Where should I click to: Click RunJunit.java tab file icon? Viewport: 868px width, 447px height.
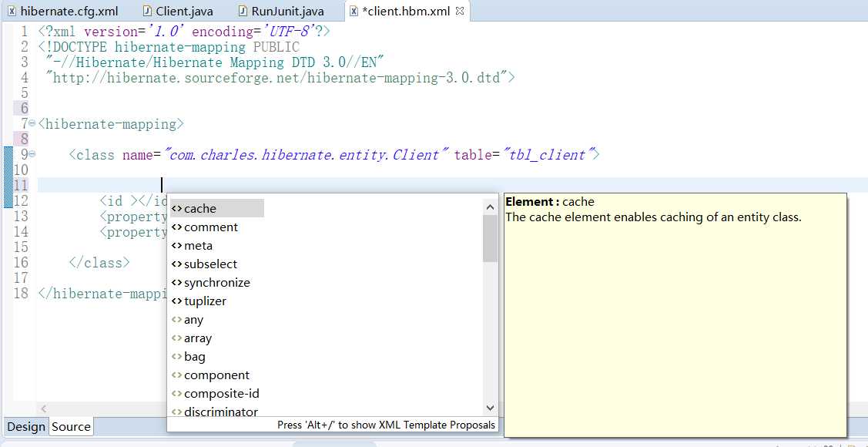243,11
